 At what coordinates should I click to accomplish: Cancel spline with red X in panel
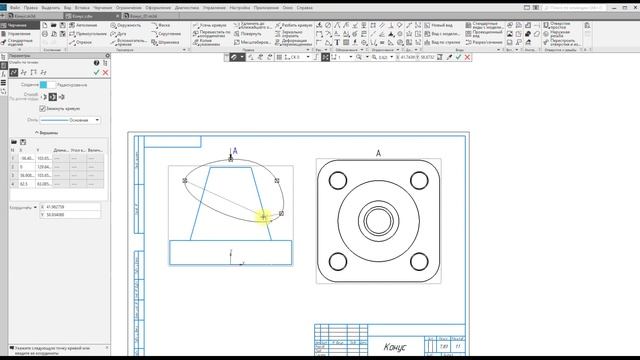[x=105, y=72]
